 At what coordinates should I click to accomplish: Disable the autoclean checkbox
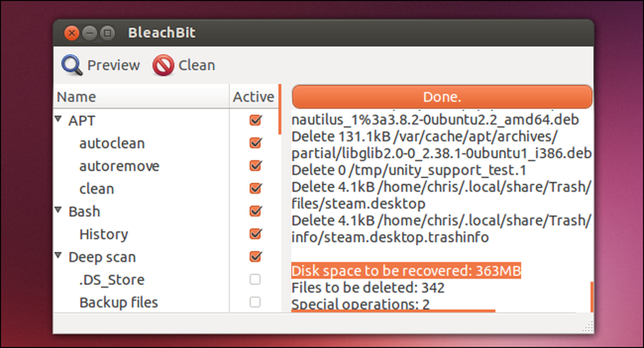[256, 143]
